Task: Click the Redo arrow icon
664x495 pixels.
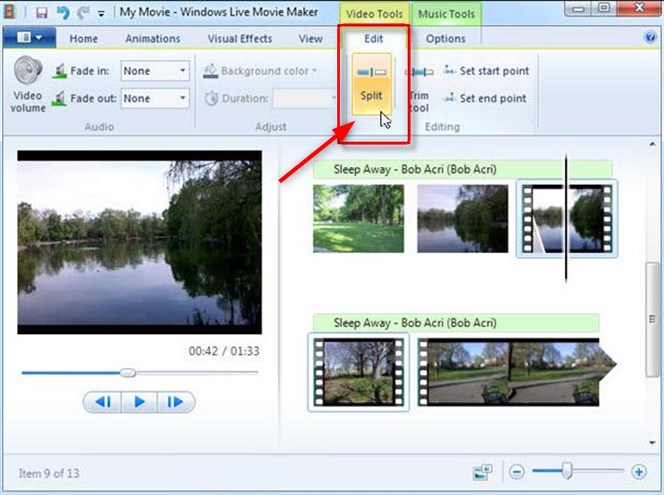Action: pos(83,12)
